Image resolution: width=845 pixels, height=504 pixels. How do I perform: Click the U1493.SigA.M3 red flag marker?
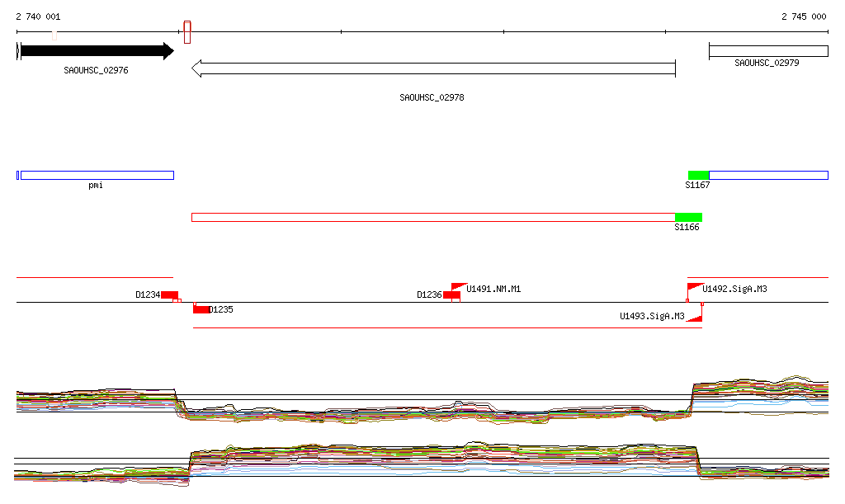pyautogui.click(x=695, y=318)
